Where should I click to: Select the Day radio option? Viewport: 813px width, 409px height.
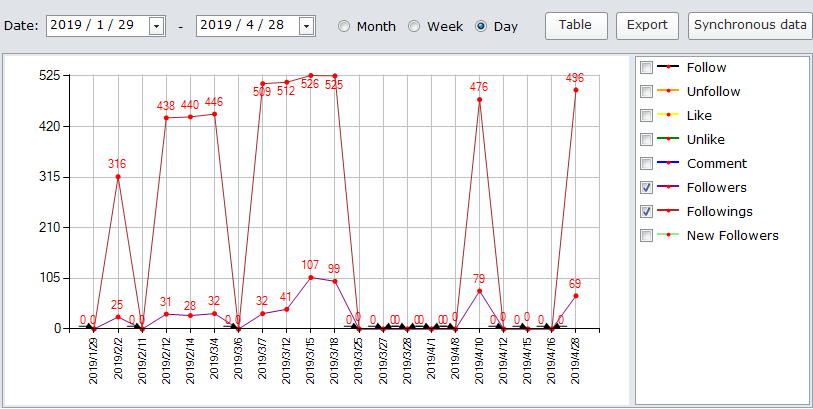tap(481, 26)
